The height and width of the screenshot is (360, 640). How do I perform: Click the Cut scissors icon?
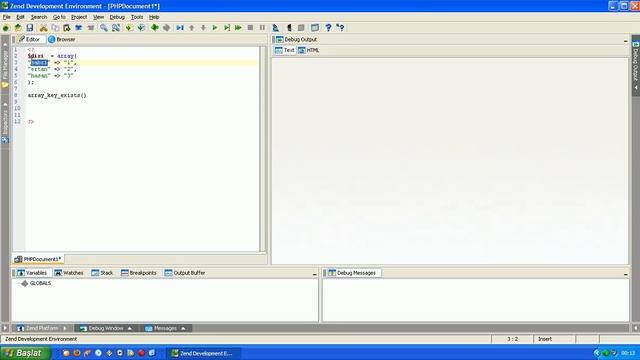(43, 28)
